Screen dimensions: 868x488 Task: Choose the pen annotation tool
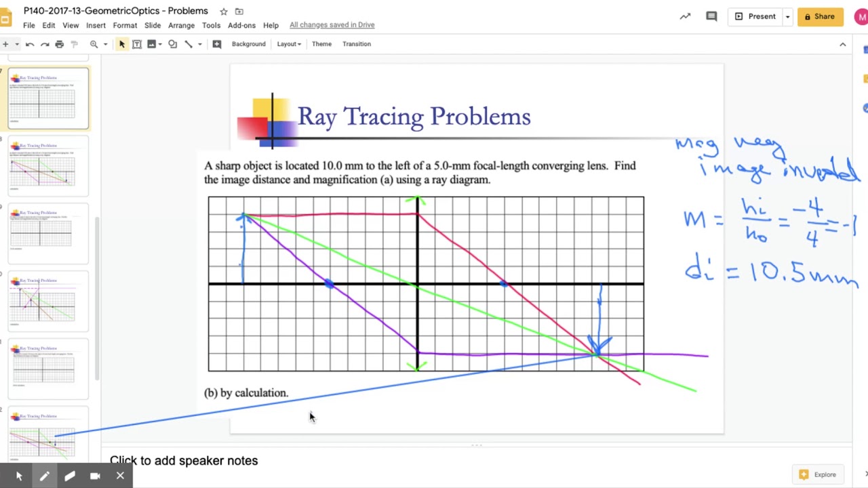tap(44, 476)
